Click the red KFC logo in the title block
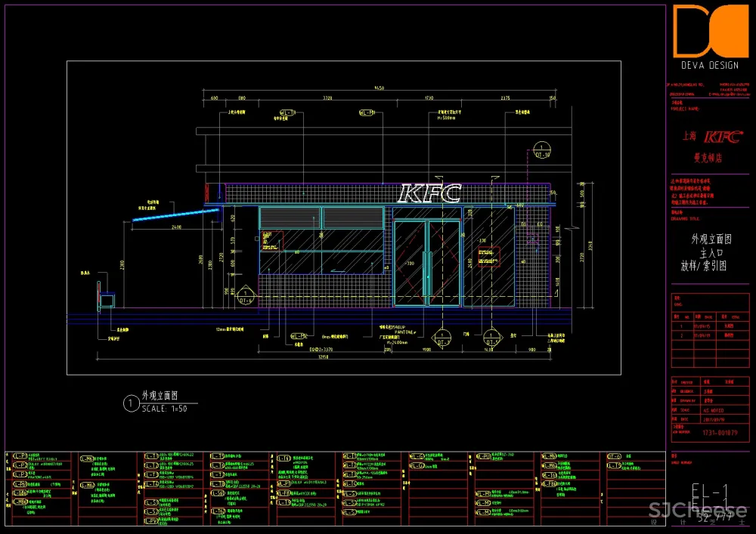Screen dimensions: 756x534 (x=722, y=137)
